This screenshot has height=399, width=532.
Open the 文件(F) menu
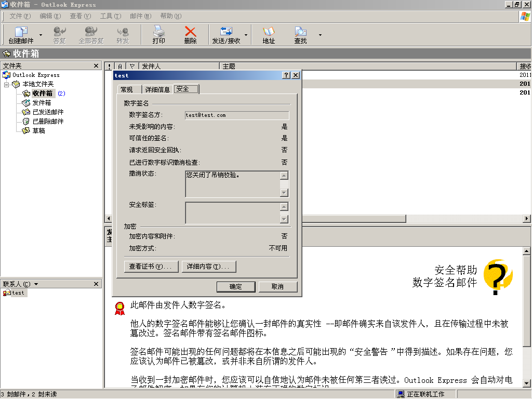click(x=20, y=16)
